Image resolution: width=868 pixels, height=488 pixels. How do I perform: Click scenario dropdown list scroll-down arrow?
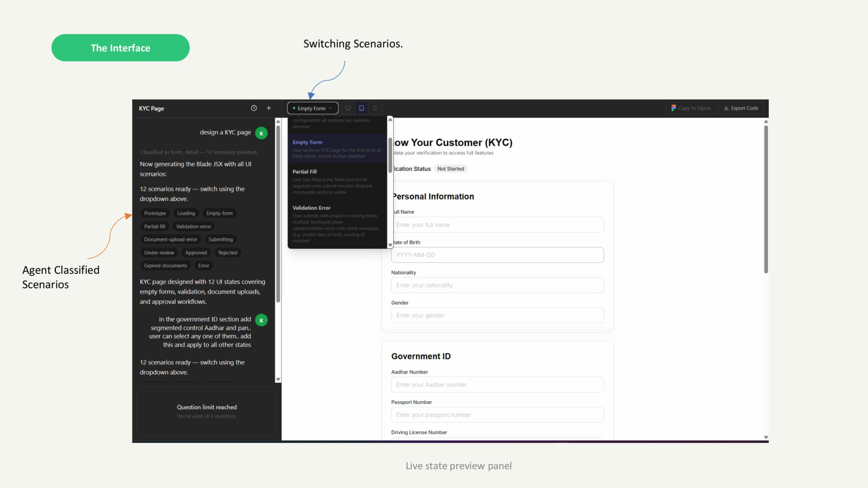pyautogui.click(x=390, y=245)
